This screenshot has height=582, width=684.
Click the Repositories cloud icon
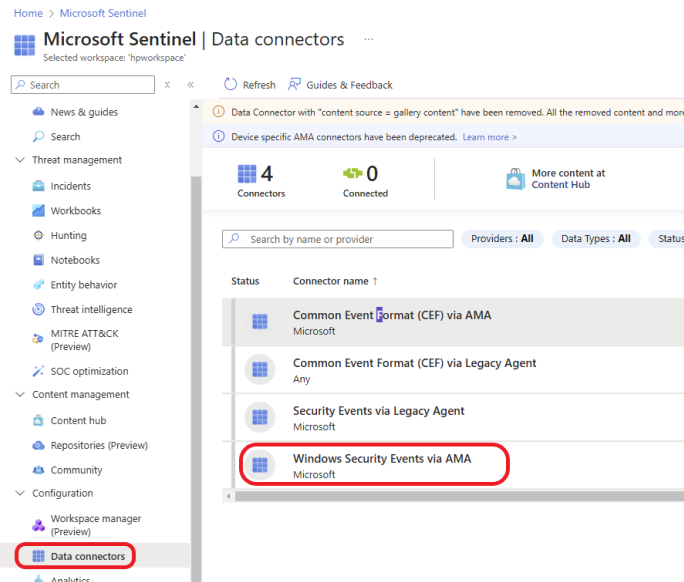[x=38, y=445]
